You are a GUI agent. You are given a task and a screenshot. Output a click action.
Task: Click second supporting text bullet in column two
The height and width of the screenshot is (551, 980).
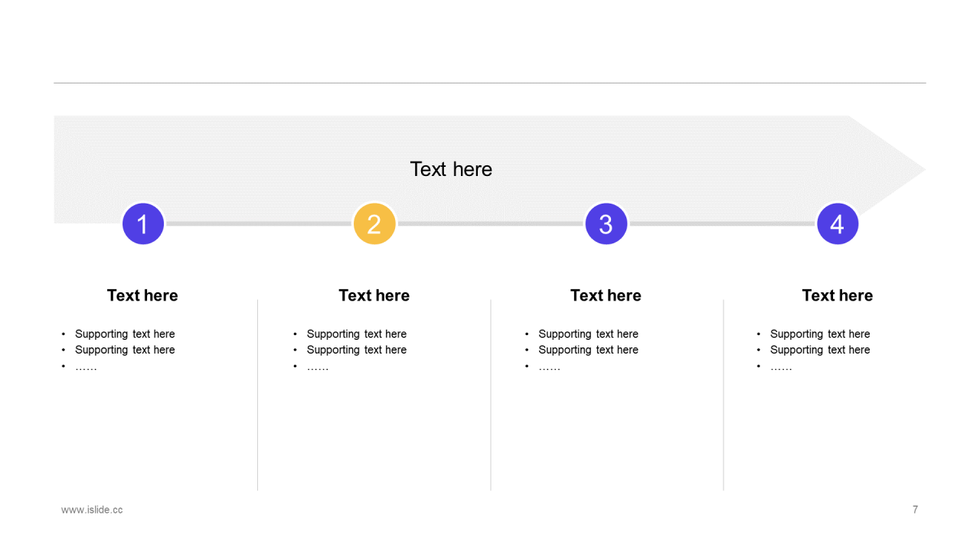pos(357,350)
